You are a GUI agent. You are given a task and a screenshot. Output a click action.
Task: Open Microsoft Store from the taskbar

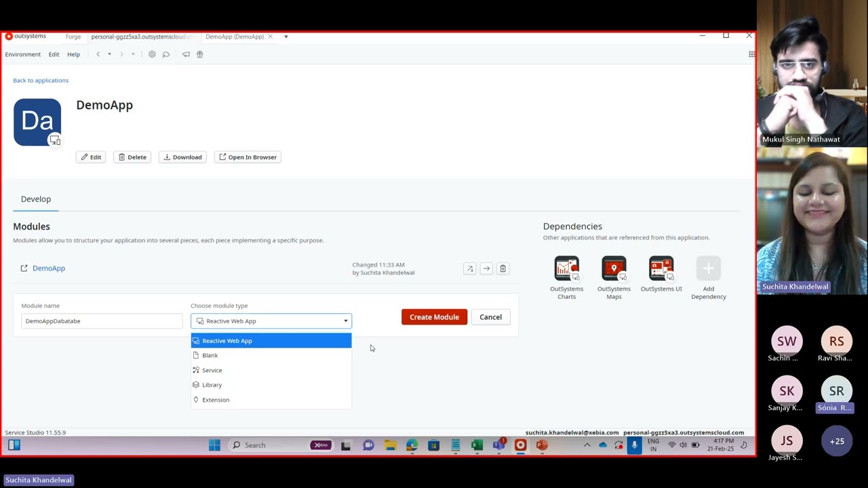[x=433, y=445]
